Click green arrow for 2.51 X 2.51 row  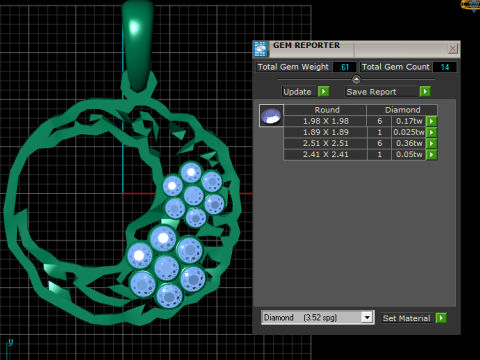pos(432,143)
